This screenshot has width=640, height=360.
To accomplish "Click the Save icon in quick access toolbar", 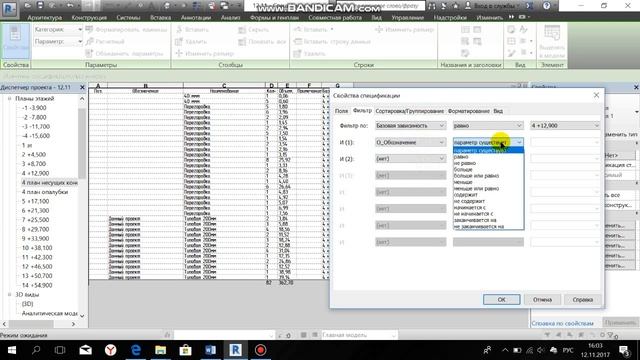I will 40,5.
